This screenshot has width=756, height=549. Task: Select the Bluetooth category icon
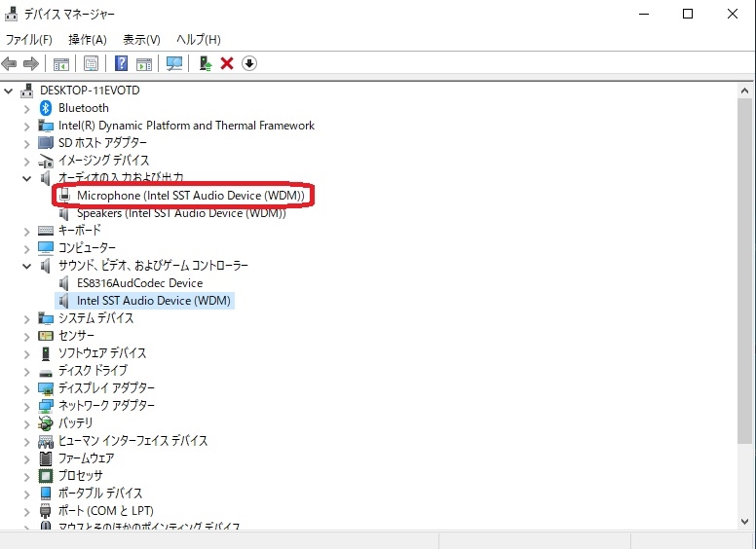pos(46,108)
